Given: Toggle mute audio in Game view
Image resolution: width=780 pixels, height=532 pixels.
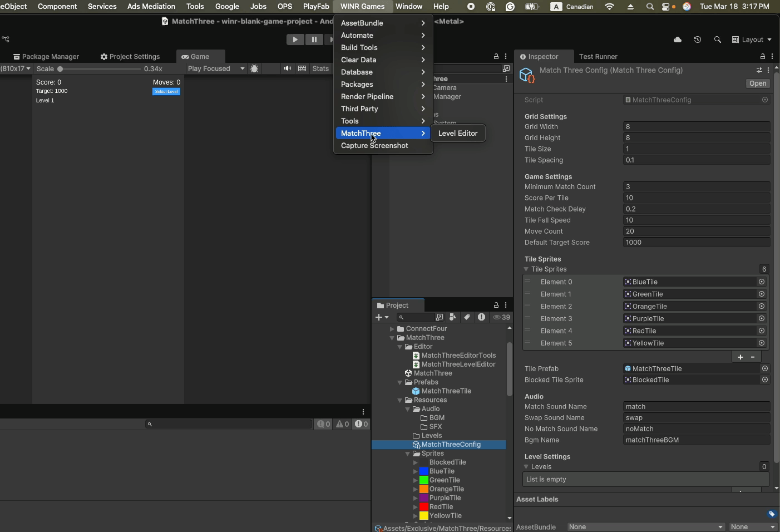Looking at the screenshot, I should [287, 68].
